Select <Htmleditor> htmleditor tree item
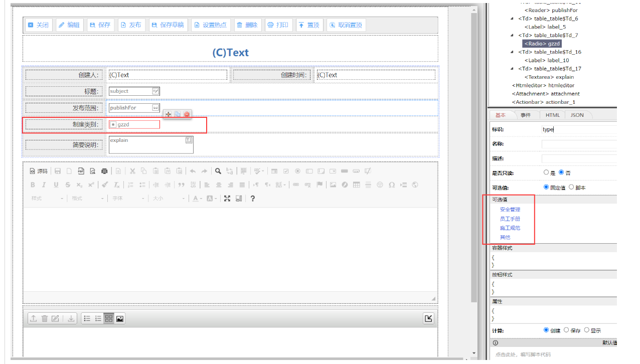Viewport: 640px width, 364px height. pos(543,85)
